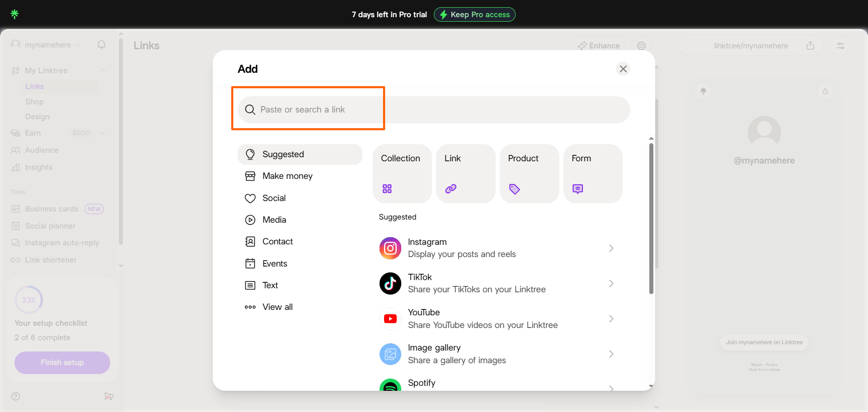Click the Instagram logo icon
The width and height of the screenshot is (868, 412).
point(390,248)
